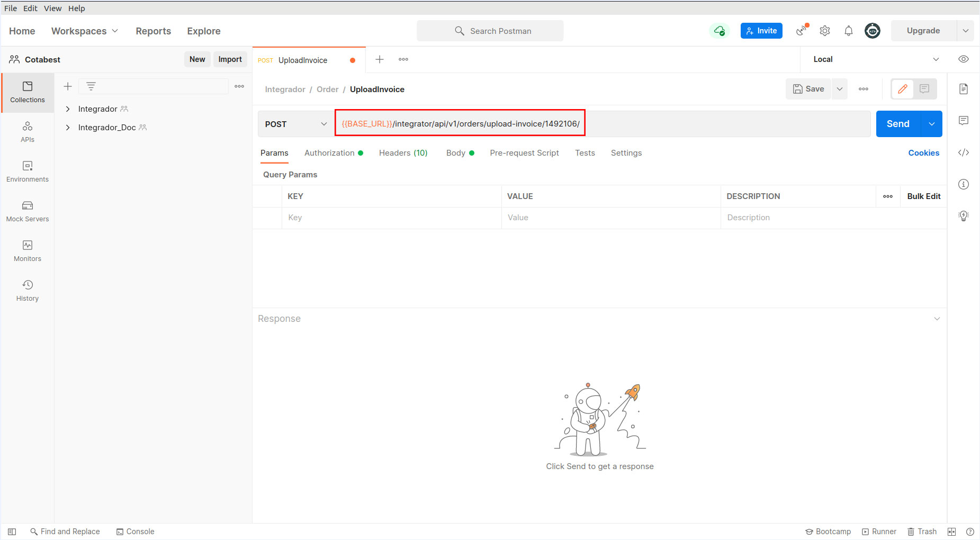
Task: Open the Collections sidebar panel
Action: click(x=28, y=92)
